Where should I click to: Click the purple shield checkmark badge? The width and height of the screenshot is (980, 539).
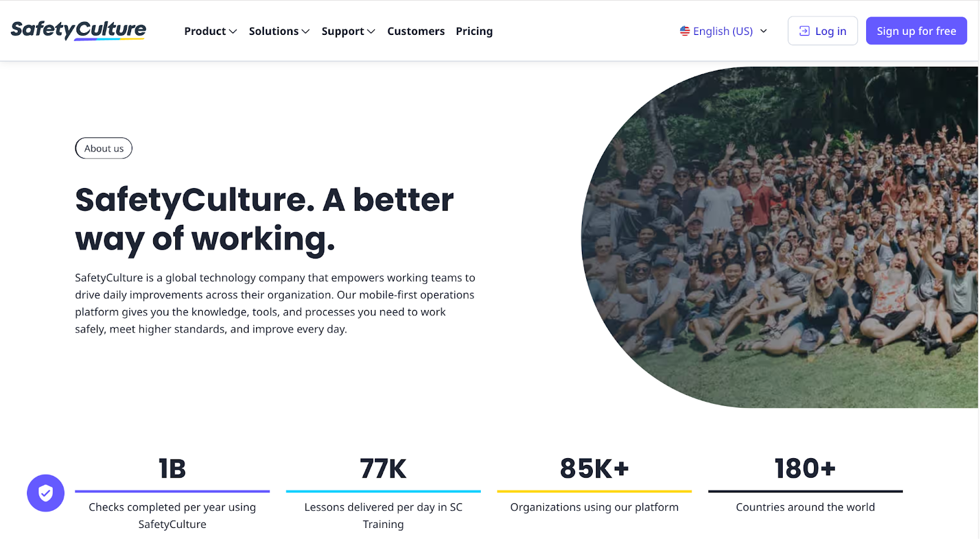[x=45, y=492]
